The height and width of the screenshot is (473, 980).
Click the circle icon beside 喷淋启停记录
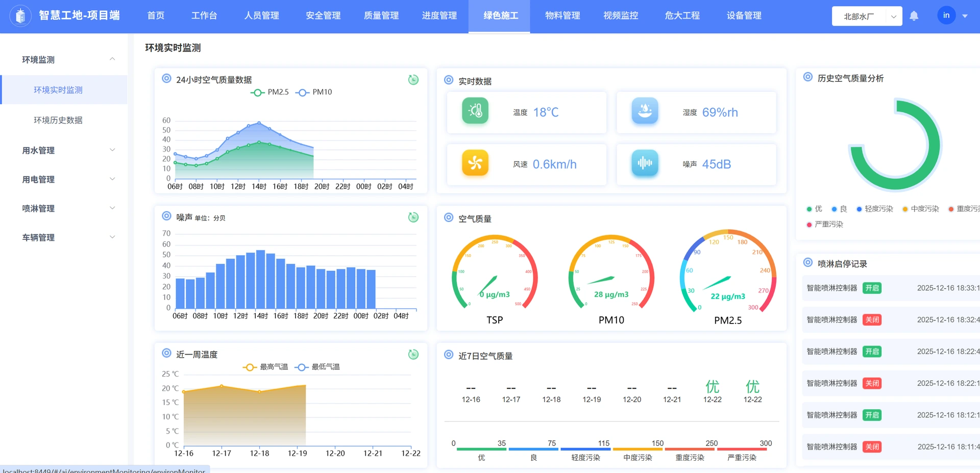pos(808,263)
